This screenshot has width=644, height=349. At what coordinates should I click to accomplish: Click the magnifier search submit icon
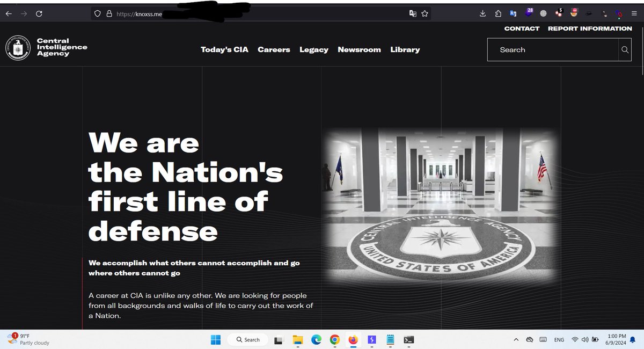(625, 49)
